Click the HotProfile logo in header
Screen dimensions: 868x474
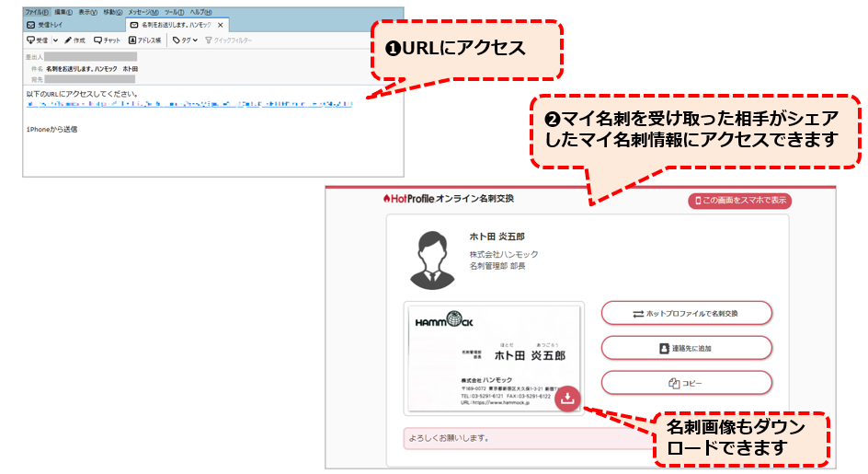point(408,199)
